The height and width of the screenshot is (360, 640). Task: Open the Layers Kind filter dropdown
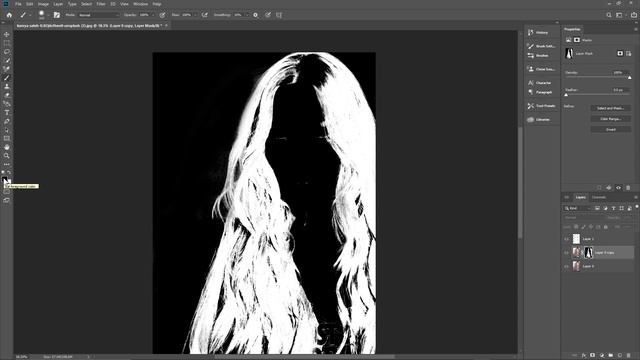point(577,208)
